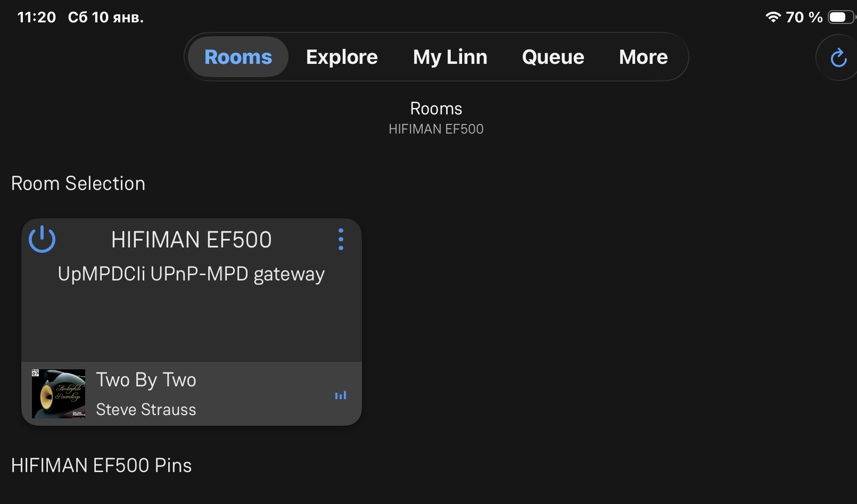Click the UpMPDCli UPnP-MPD gateway source label

tap(191, 274)
